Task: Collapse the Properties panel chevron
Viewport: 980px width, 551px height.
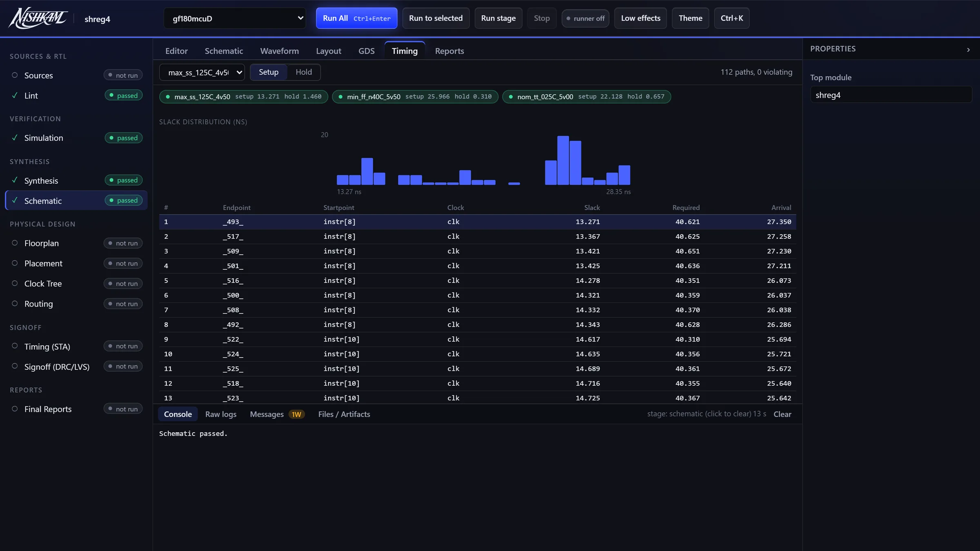Action: [968, 50]
